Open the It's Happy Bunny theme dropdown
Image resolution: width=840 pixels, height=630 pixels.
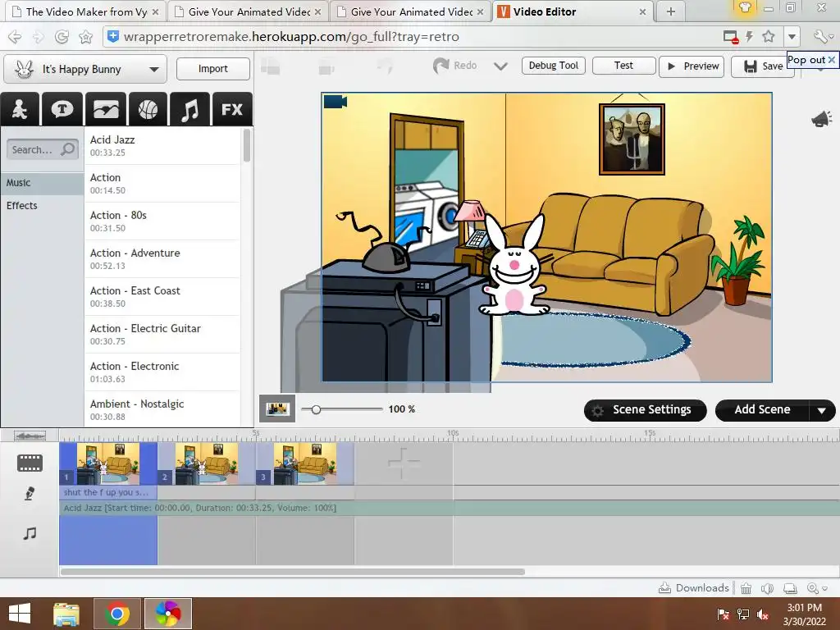pyautogui.click(x=85, y=69)
